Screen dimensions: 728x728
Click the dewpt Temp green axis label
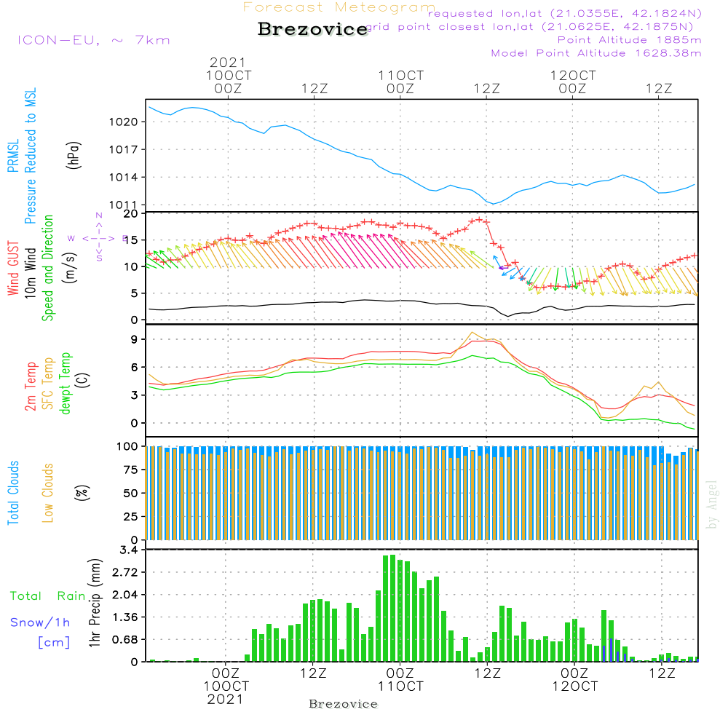click(x=66, y=384)
